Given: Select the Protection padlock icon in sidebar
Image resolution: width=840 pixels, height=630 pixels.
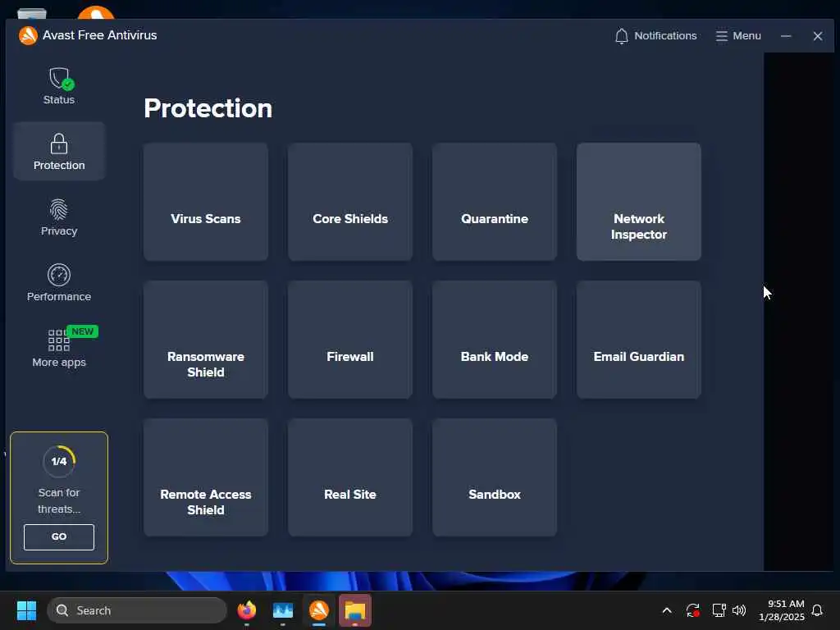Looking at the screenshot, I should 59,144.
